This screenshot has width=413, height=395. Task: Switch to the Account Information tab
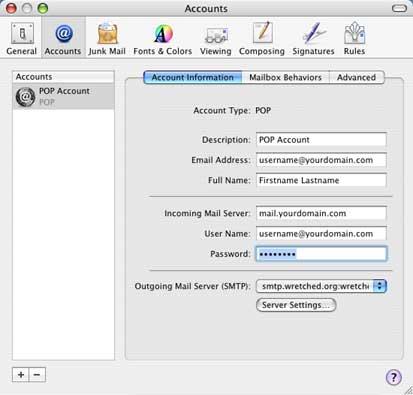pos(193,77)
